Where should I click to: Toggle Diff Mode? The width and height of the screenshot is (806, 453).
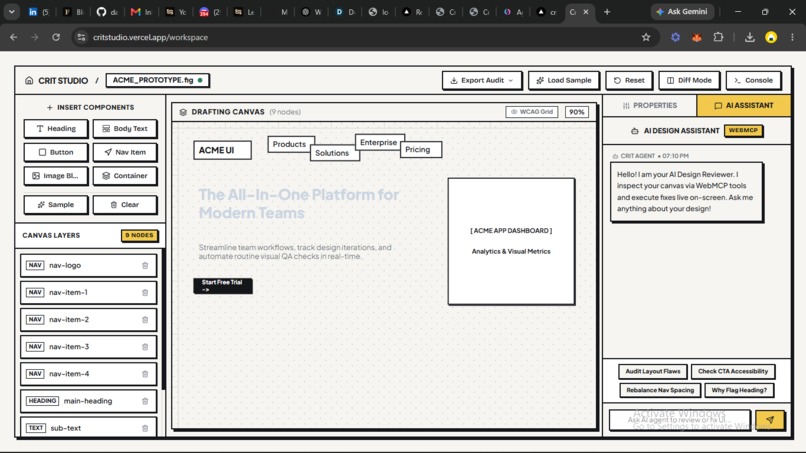click(x=689, y=80)
